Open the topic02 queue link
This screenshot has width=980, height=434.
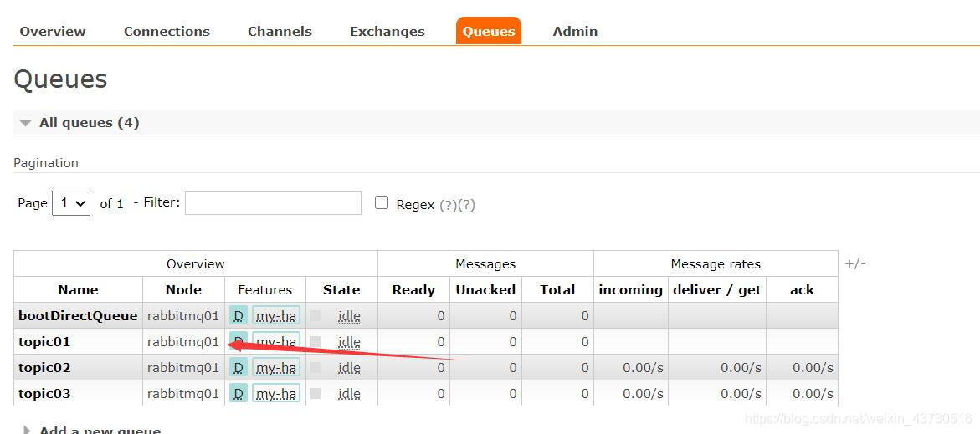[x=44, y=368]
